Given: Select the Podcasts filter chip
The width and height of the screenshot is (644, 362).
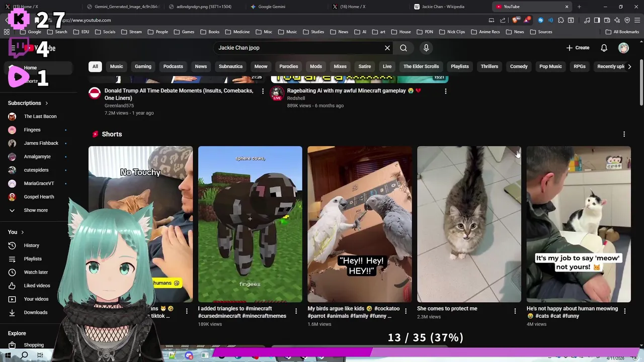Looking at the screenshot, I should [x=173, y=66].
